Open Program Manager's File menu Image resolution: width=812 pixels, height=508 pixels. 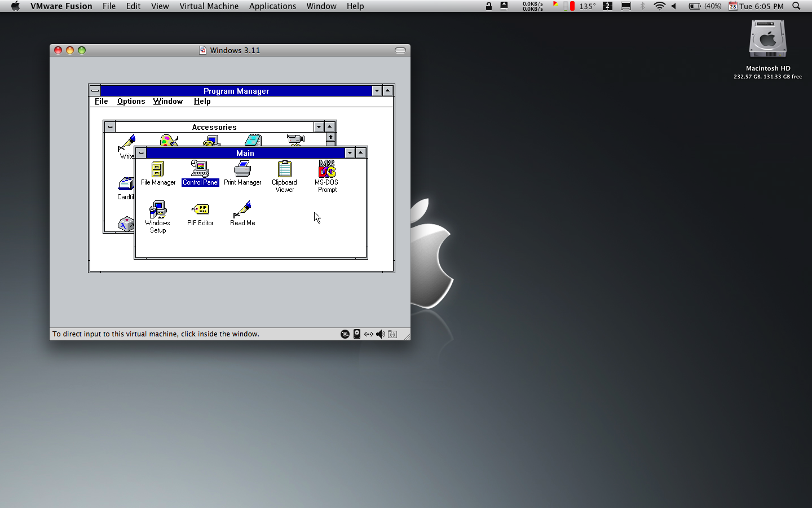tap(101, 102)
